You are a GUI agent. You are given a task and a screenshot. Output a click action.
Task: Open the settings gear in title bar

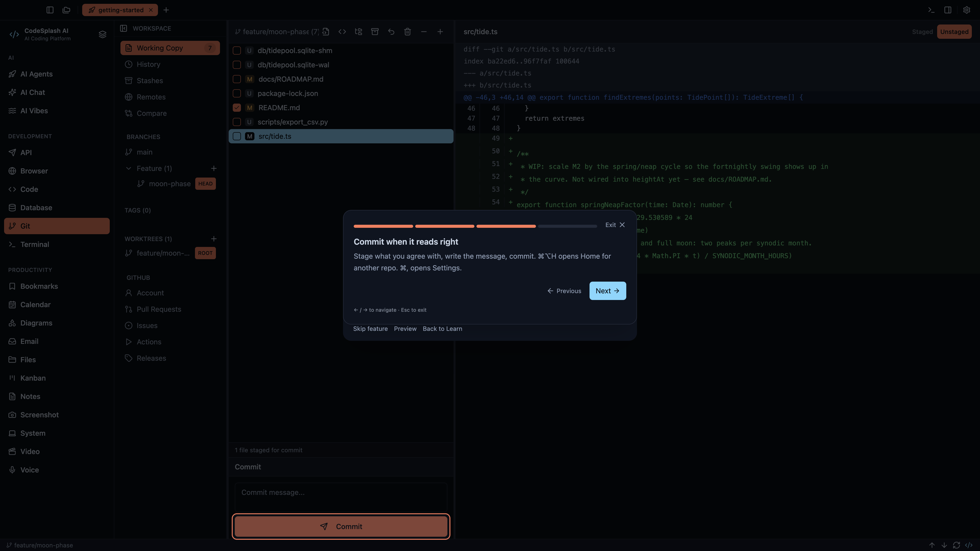(x=967, y=10)
